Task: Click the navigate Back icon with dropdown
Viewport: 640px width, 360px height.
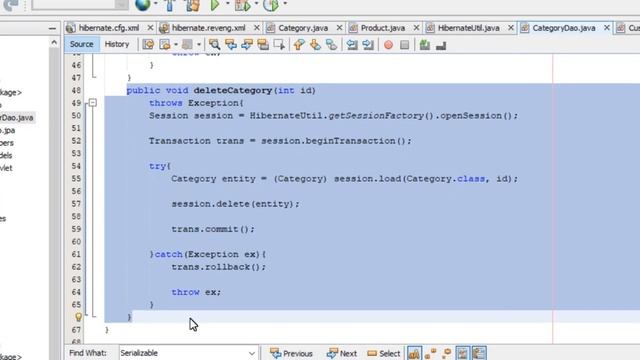Action: click(165, 44)
